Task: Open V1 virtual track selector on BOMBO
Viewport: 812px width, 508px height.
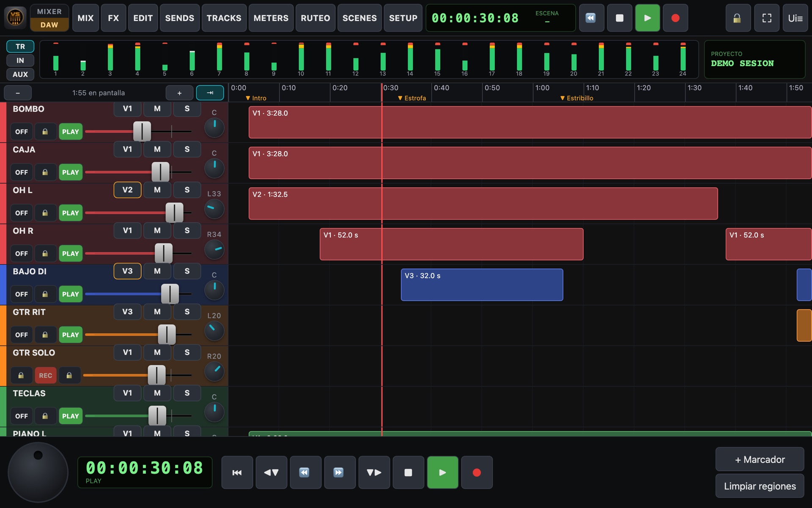Action: 127,109
